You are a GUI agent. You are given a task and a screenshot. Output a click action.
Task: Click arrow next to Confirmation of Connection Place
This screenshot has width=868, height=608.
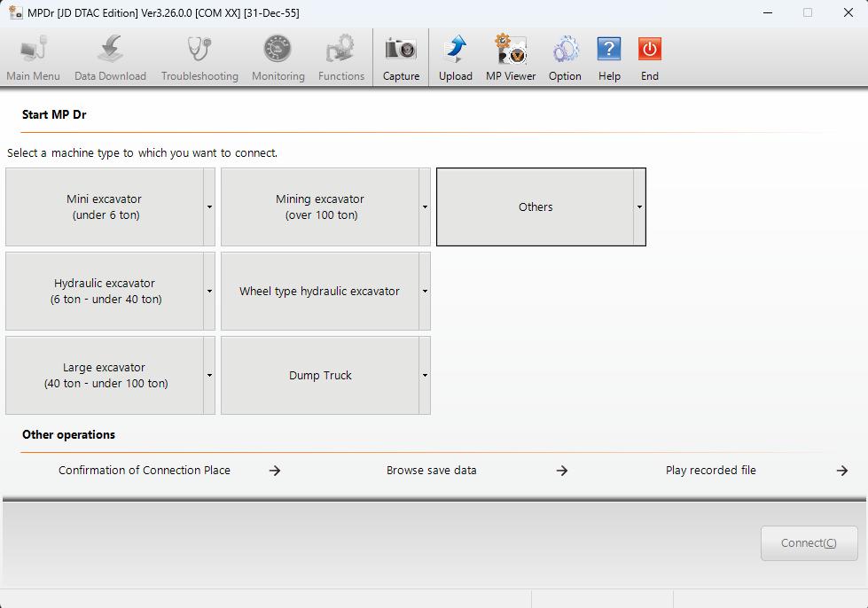tap(275, 471)
